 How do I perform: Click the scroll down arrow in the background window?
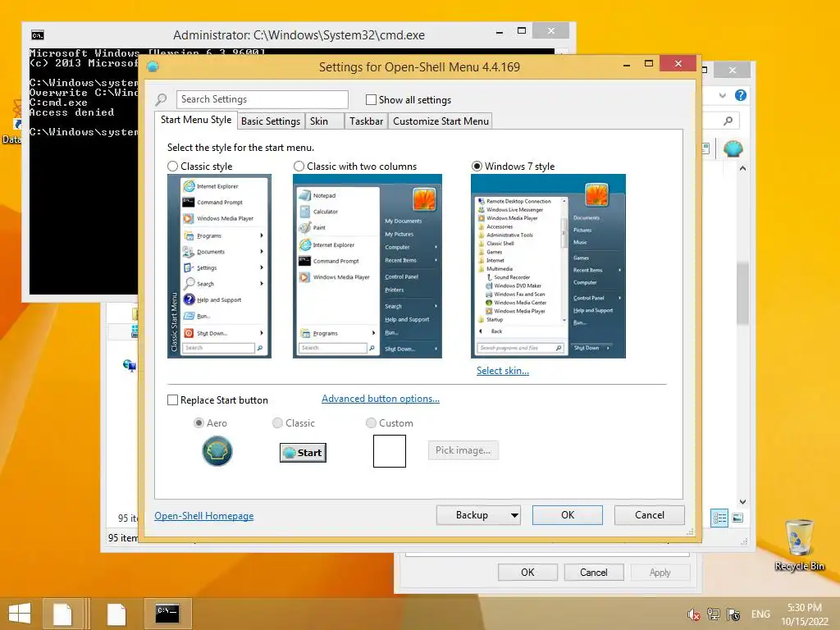(742, 502)
